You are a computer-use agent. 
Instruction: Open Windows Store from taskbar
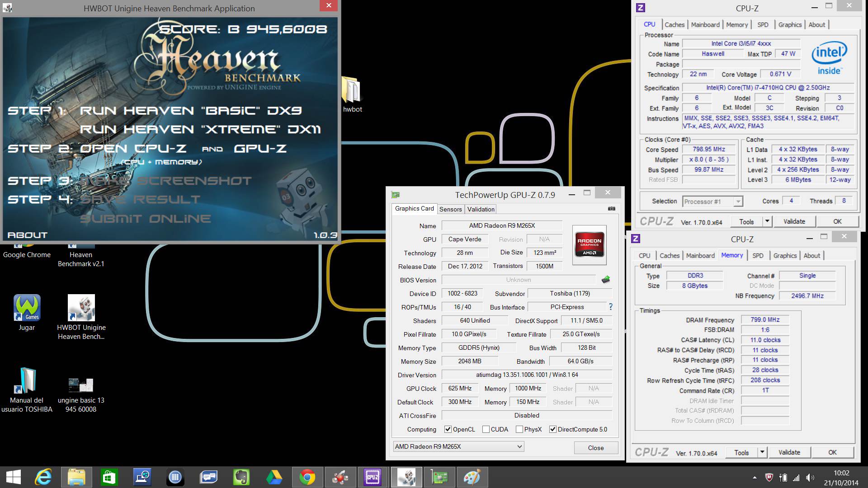109,477
